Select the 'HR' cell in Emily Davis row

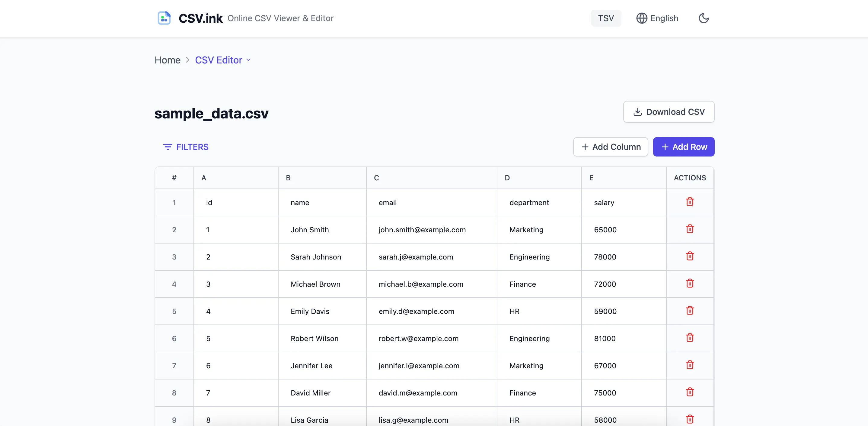539,312
